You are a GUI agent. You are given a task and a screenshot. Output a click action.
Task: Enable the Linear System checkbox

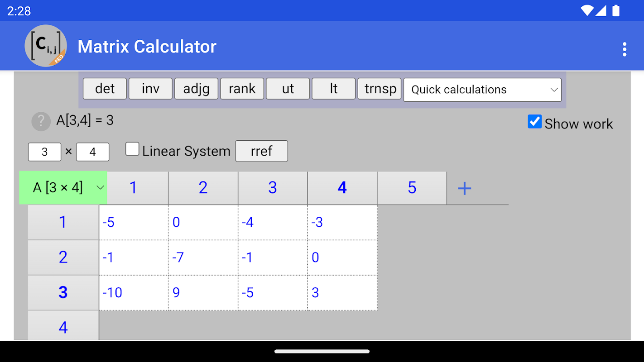[x=132, y=149]
